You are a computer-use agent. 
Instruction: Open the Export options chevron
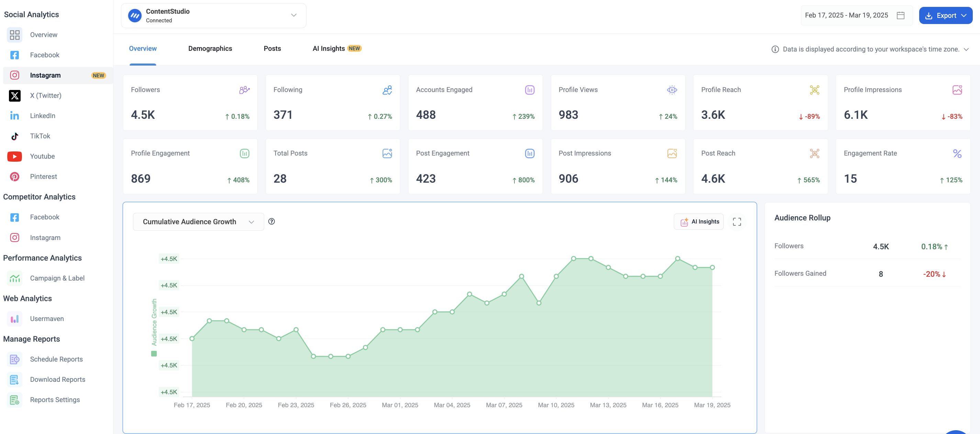tap(964, 15)
